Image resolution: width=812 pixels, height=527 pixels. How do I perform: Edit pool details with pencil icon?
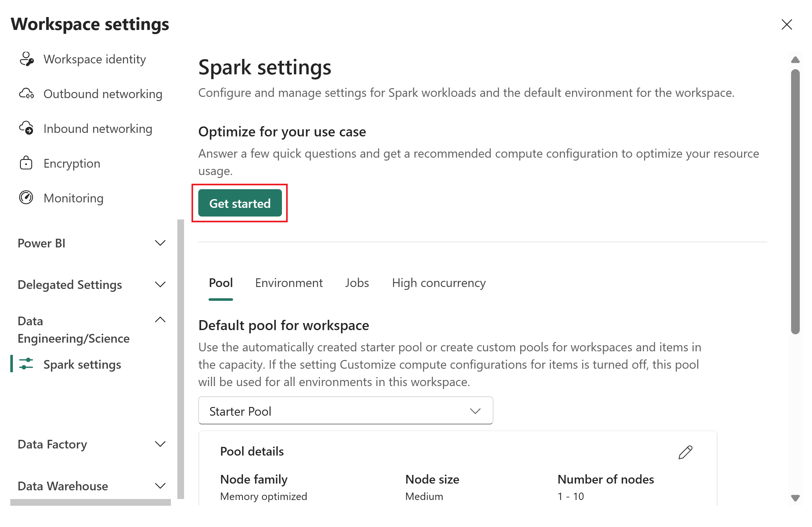pos(685,452)
